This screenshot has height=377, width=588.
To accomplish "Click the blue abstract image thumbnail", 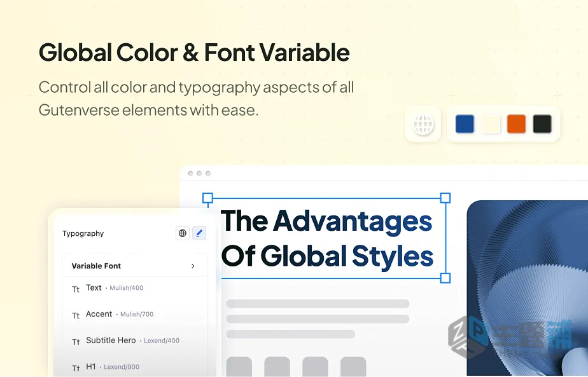I will pos(528,289).
